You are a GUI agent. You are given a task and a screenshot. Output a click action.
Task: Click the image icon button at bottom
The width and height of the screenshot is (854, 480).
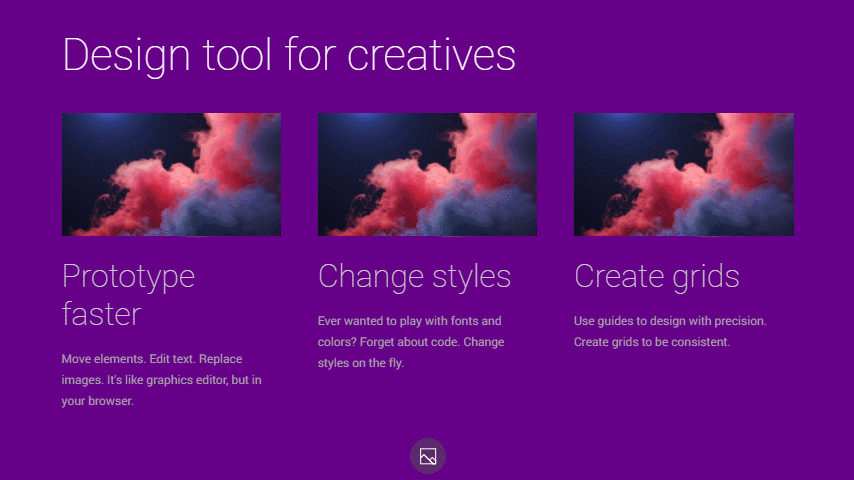(428, 456)
